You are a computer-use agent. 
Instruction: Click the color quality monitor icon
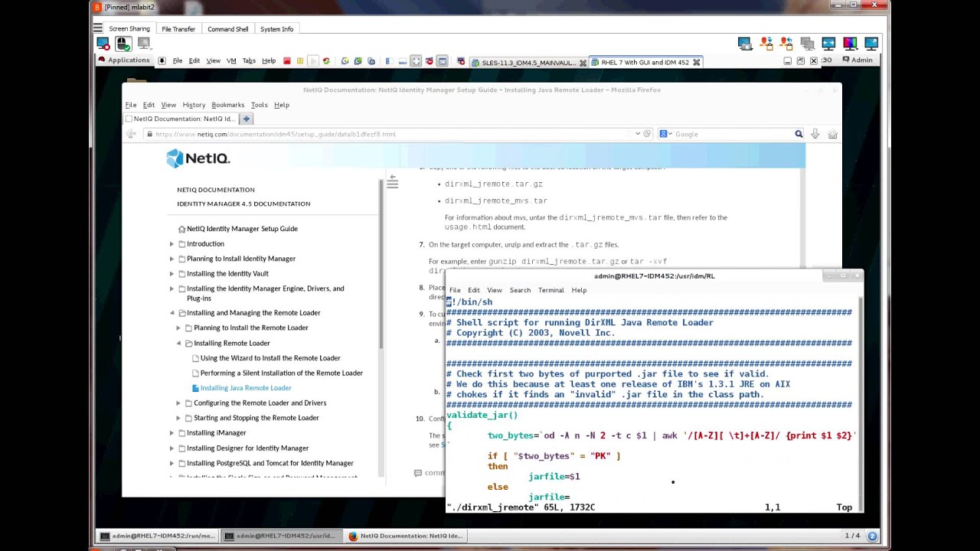click(850, 44)
